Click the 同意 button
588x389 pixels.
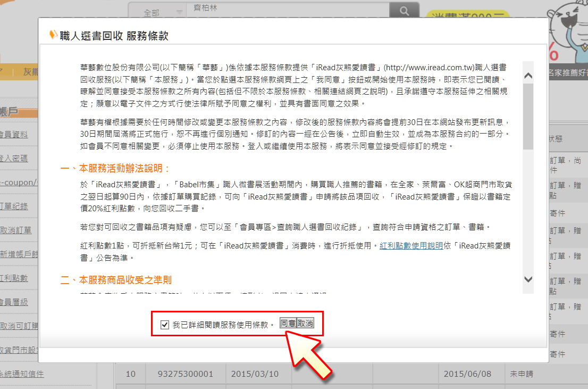pos(288,324)
